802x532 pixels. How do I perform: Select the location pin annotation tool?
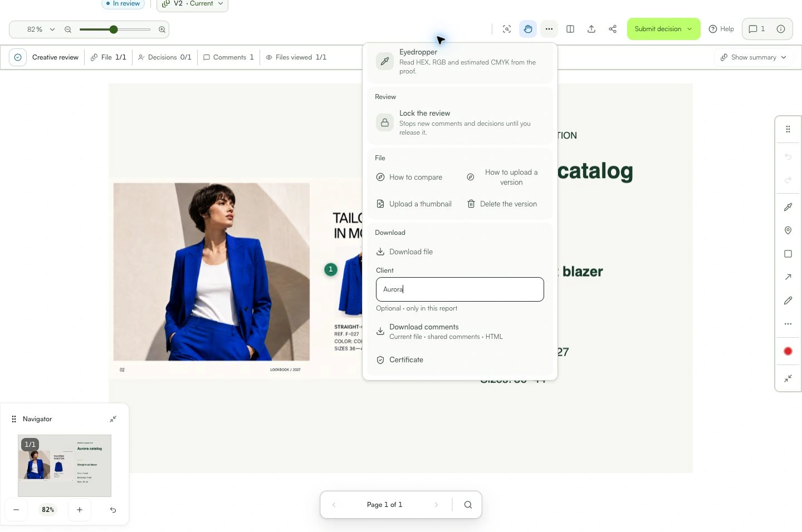[x=788, y=230]
